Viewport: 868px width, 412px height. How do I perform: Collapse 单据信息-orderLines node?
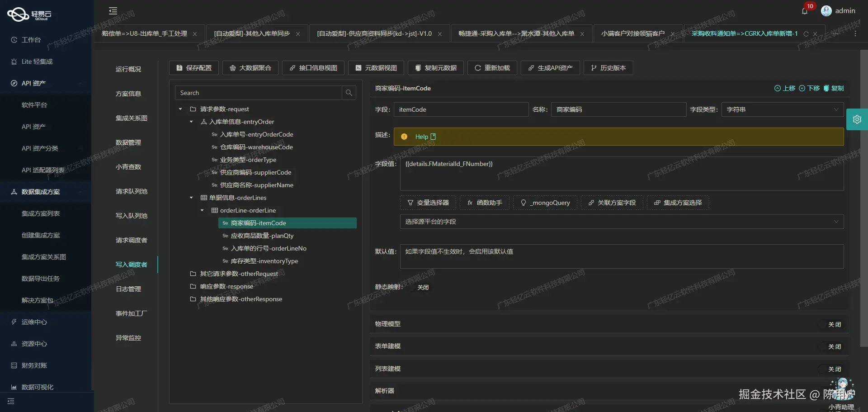point(191,198)
